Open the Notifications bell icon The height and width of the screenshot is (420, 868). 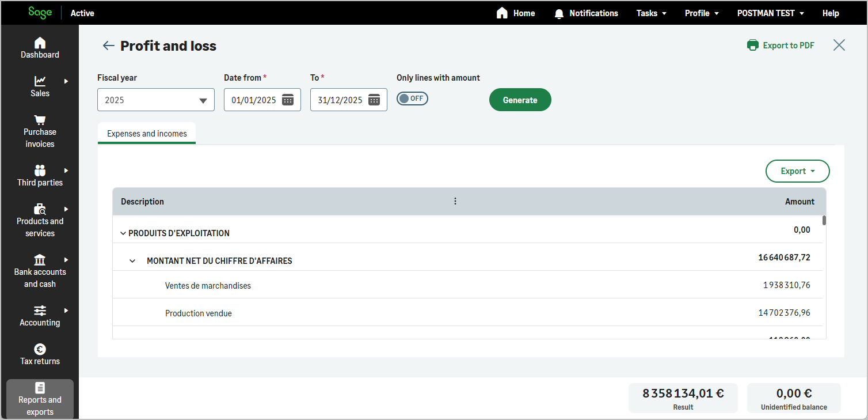tap(559, 13)
